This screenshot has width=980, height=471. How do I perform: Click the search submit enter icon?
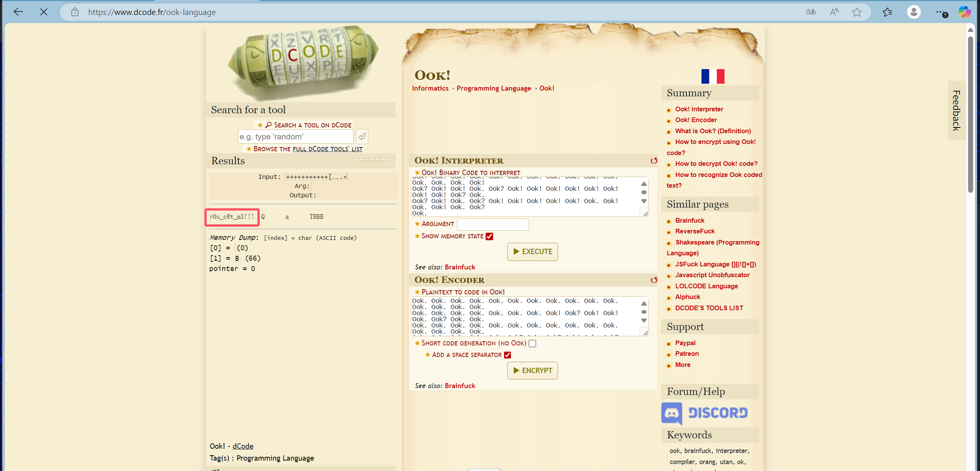pyautogui.click(x=362, y=137)
